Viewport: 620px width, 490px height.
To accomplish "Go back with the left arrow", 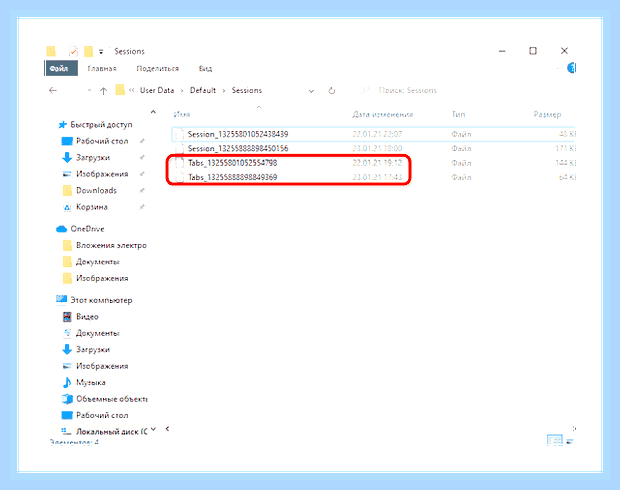I will point(53,91).
